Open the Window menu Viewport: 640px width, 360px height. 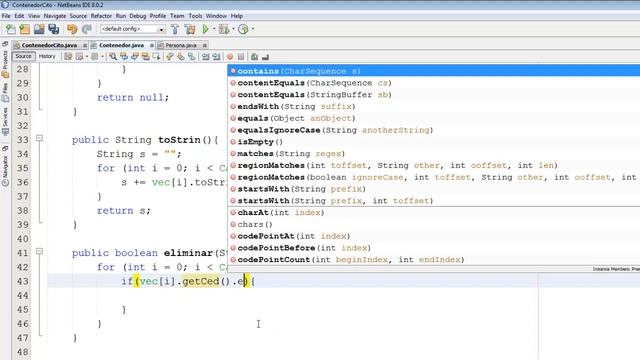[216, 16]
